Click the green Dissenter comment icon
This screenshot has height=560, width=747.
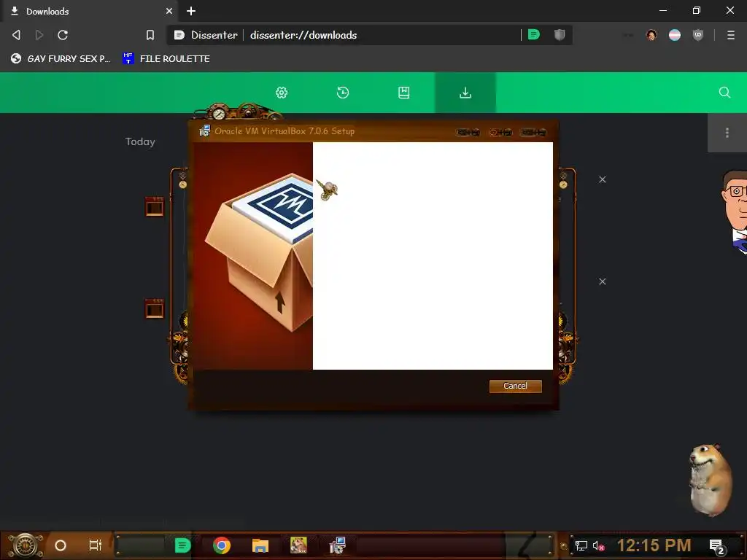(x=534, y=35)
